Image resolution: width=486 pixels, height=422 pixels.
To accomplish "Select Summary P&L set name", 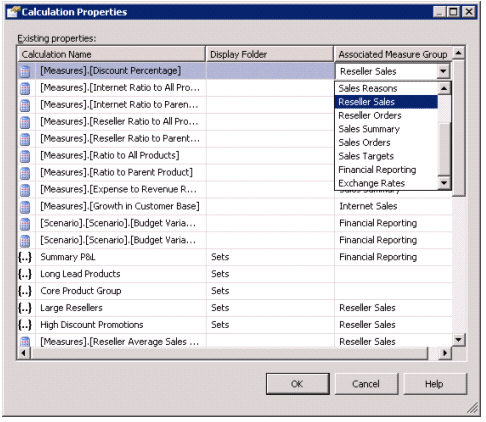I will pyautogui.click(x=68, y=257).
